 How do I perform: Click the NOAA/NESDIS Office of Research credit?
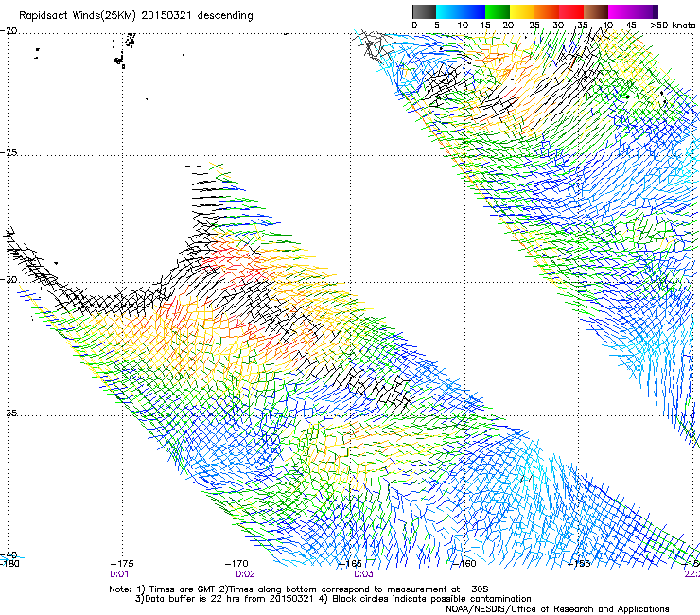[557, 609]
